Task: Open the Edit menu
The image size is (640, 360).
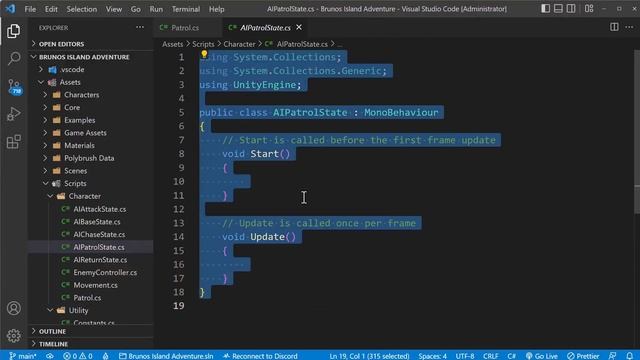Action: pyautogui.click(x=51, y=9)
